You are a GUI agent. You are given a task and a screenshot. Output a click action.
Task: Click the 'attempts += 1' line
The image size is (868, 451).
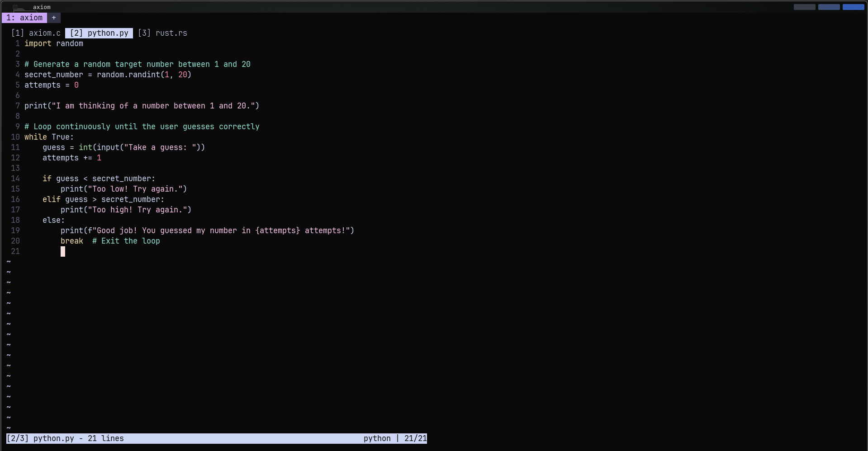coord(72,158)
